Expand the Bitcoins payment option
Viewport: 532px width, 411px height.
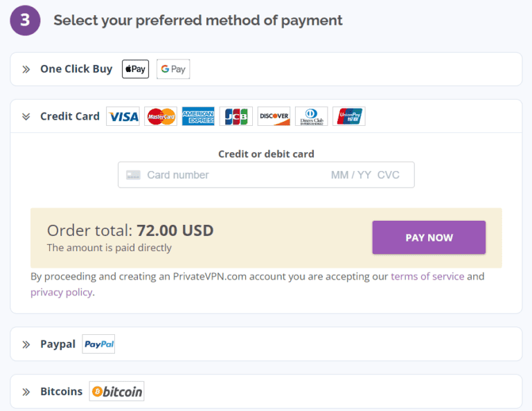pyautogui.click(x=26, y=392)
